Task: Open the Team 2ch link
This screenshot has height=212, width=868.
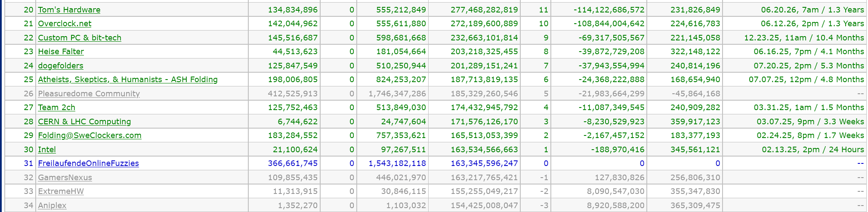Action: pyautogui.click(x=56, y=108)
